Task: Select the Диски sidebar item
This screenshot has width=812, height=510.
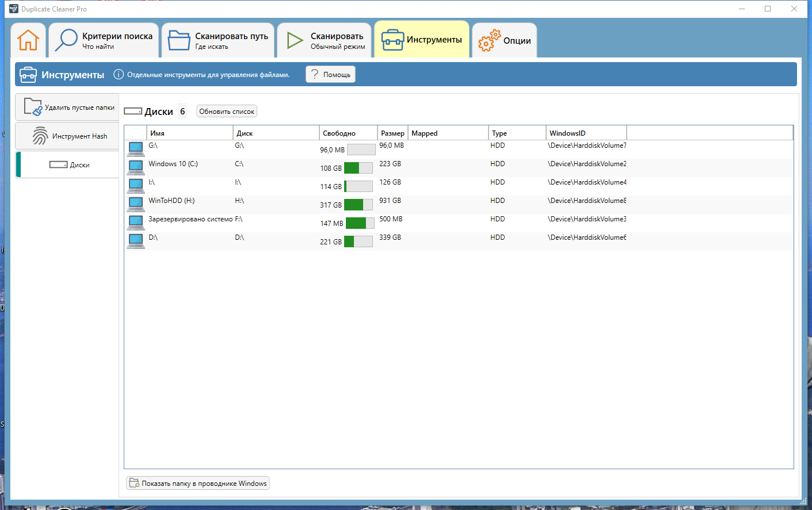Action: pyautogui.click(x=67, y=165)
